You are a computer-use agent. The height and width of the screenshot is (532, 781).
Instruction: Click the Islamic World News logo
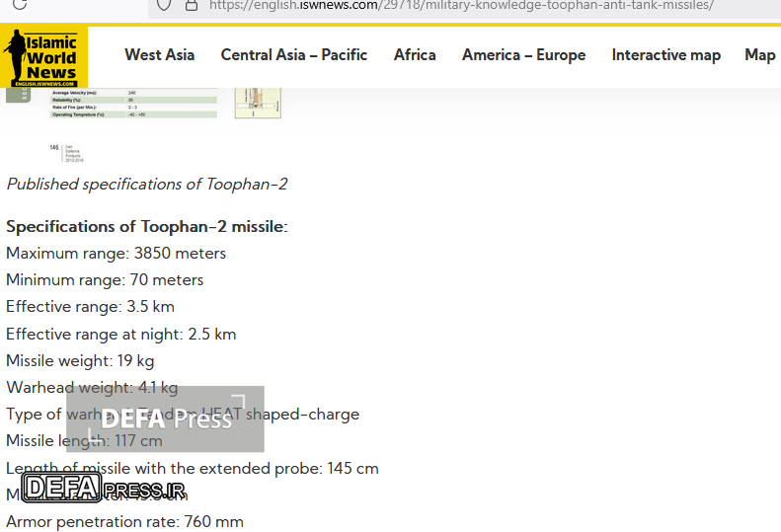click(x=44, y=56)
